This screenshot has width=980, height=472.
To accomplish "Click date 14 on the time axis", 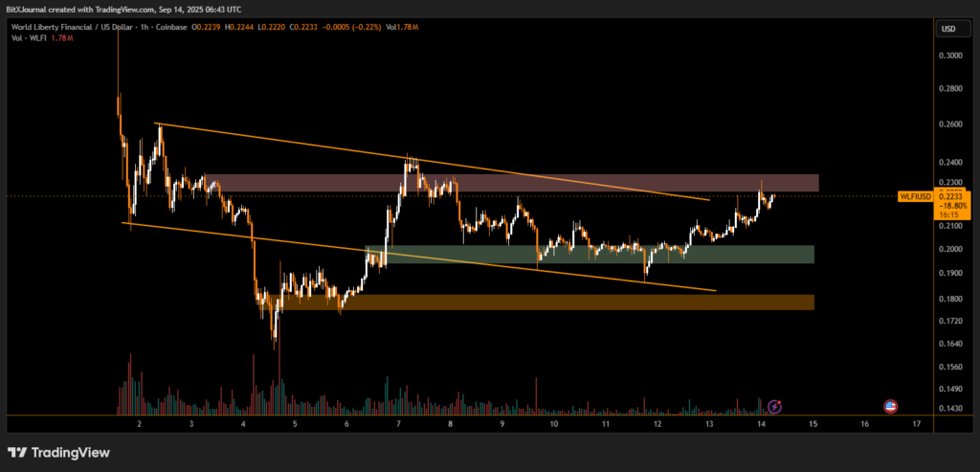I will coord(761,423).
